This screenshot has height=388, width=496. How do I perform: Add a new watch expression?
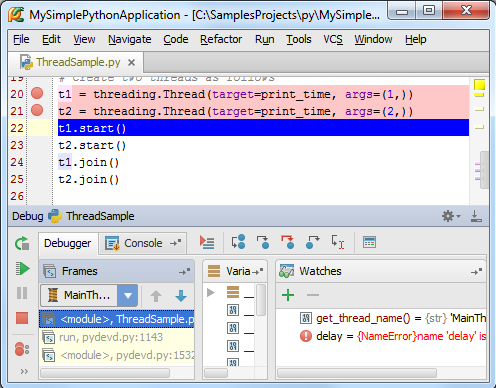point(288,295)
